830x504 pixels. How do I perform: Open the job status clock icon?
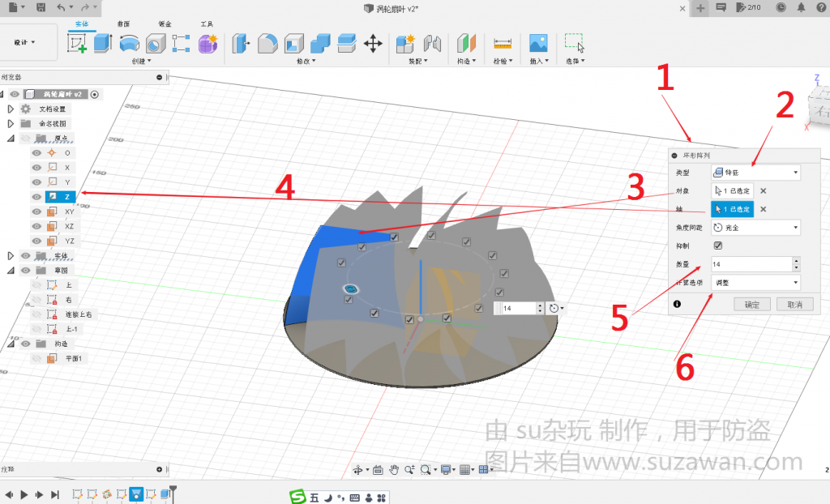point(781,7)
